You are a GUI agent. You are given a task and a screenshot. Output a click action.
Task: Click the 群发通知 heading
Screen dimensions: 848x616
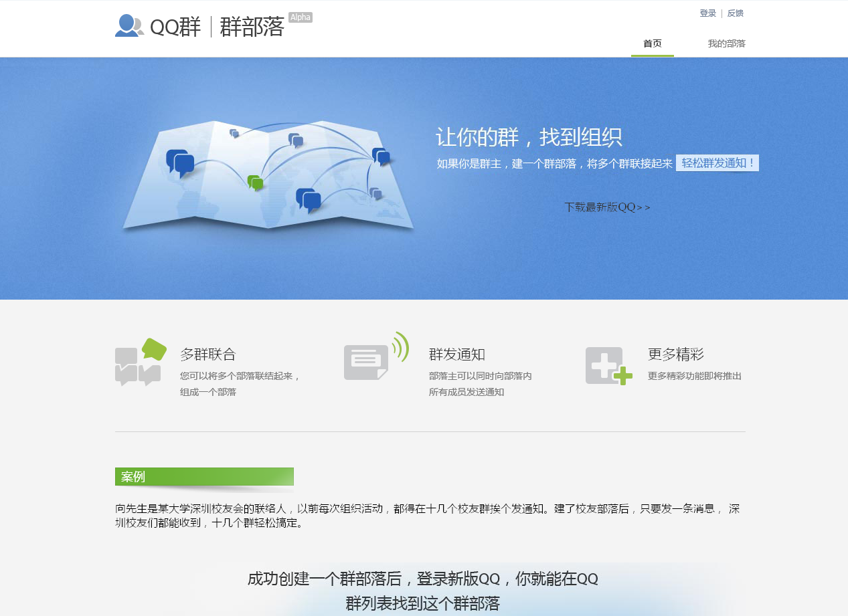457,354
